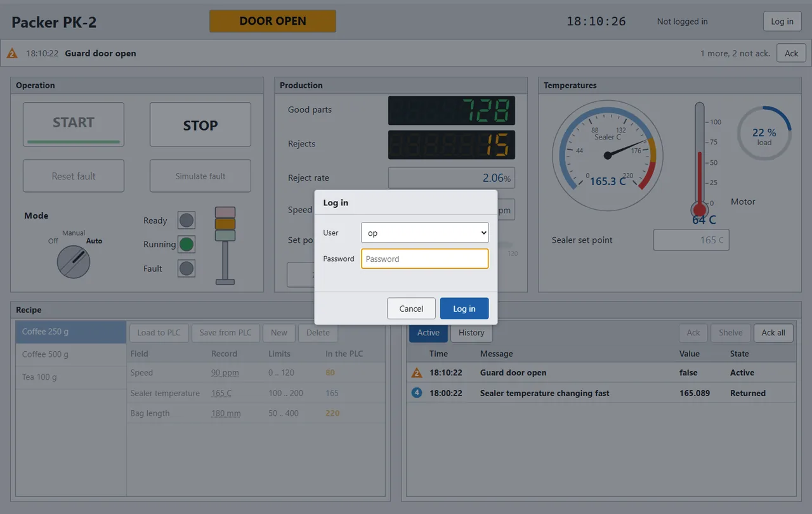
Task: Click the Reject rate 2.06% field
Action: pyautogui.click(x=452, y=178)
